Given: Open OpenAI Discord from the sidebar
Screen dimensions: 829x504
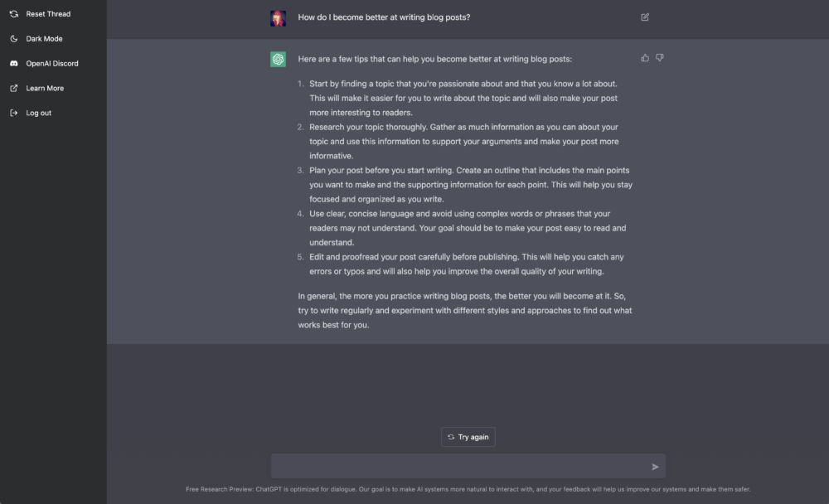Looking at the screenshot, I should point(51,63).
